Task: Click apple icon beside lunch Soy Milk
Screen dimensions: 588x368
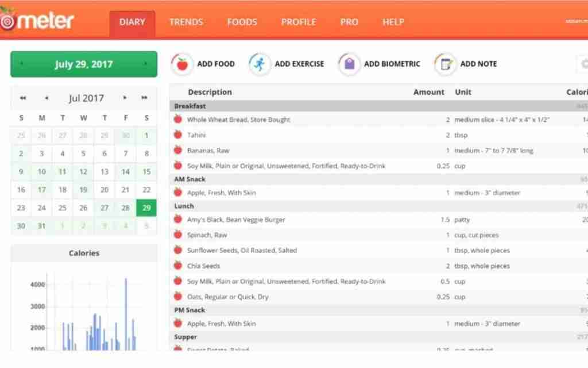Action: (178, 281)
